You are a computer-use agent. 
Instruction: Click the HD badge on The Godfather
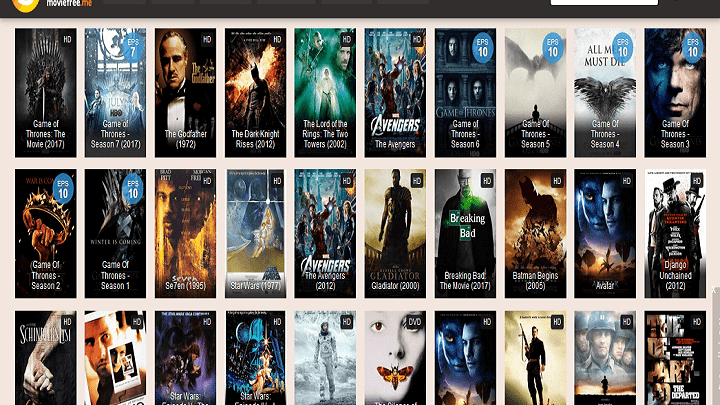[x=207, y=39]
